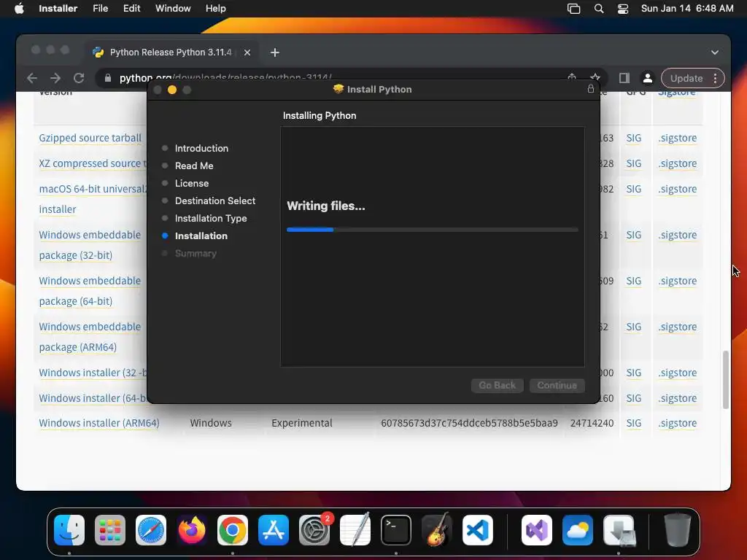The image size is (747, 560).
Task: Open the Installer Dock icon
Action: 619,530
